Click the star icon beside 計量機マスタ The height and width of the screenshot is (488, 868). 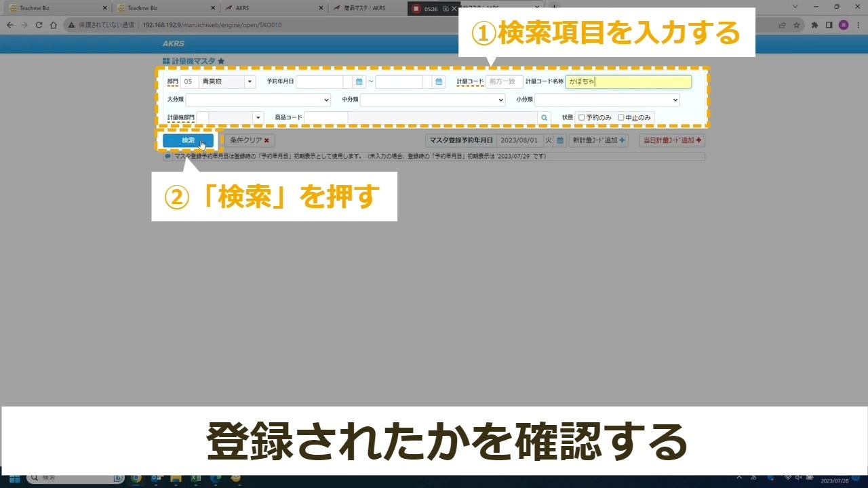[x=221, y=62]
